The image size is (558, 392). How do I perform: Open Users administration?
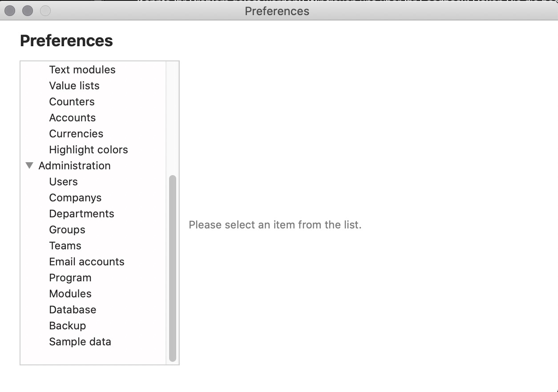pyautogui.click(x=63, y=182)
